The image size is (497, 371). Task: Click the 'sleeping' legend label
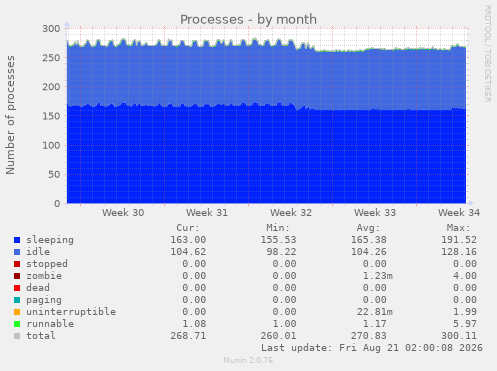click(x=50, y=240)
